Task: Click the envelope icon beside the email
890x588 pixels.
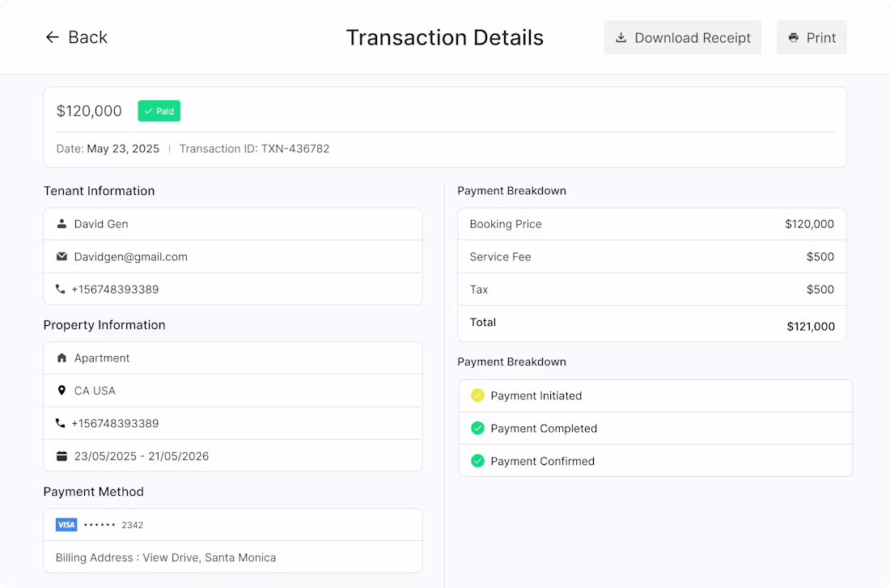Action: [61, 256]
